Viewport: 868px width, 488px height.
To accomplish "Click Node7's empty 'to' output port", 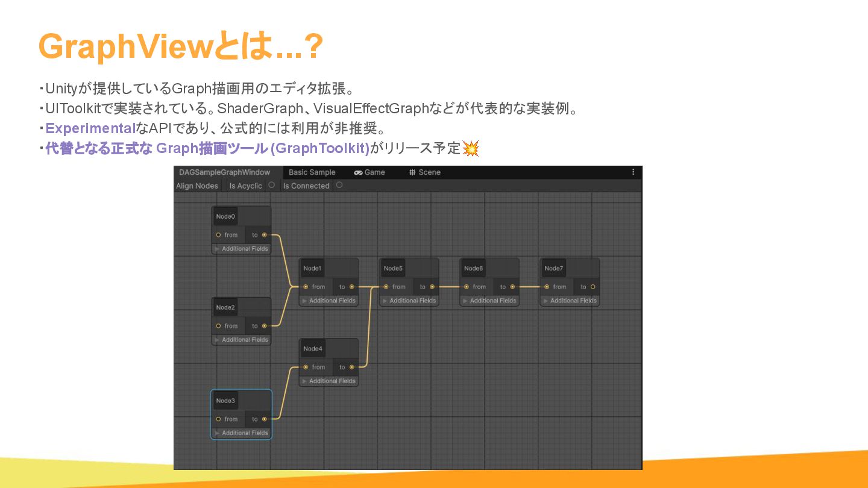I will (593, 287).
